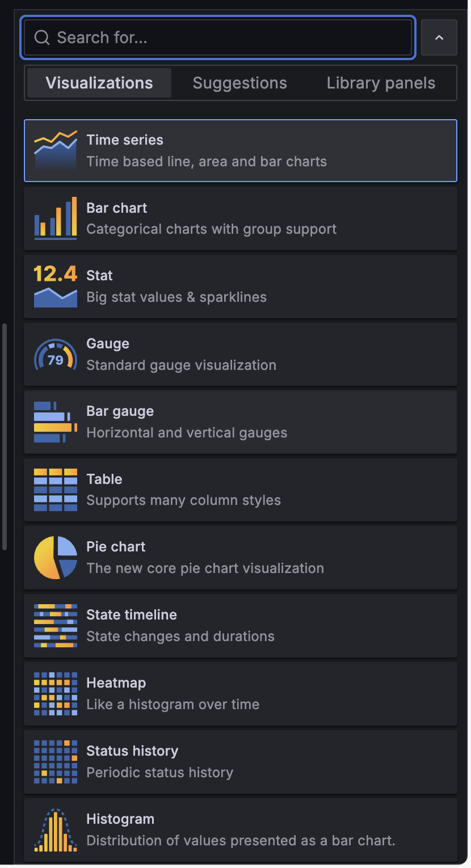Collapse the visualization picker with chevron
This screenshot has height=868, width=471.
[x=439, y=37]
